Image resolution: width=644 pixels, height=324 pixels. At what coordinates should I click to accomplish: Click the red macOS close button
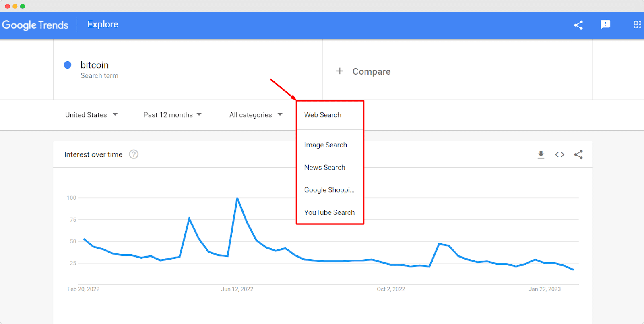7,6
